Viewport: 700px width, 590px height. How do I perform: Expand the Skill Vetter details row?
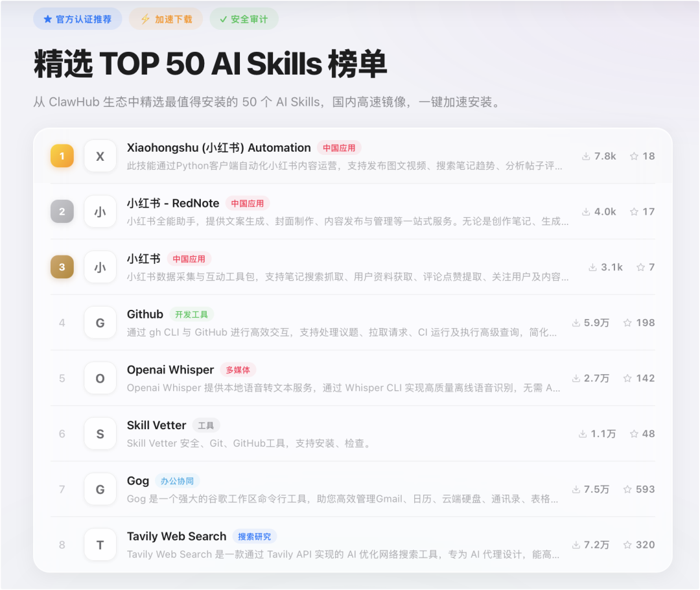click(259, 443)
